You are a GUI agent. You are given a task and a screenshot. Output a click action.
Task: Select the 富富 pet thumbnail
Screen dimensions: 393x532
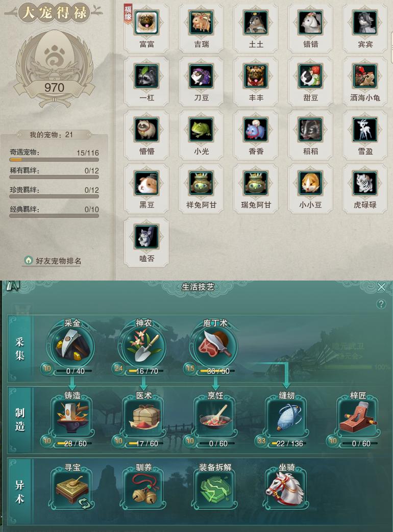[146, 23]
